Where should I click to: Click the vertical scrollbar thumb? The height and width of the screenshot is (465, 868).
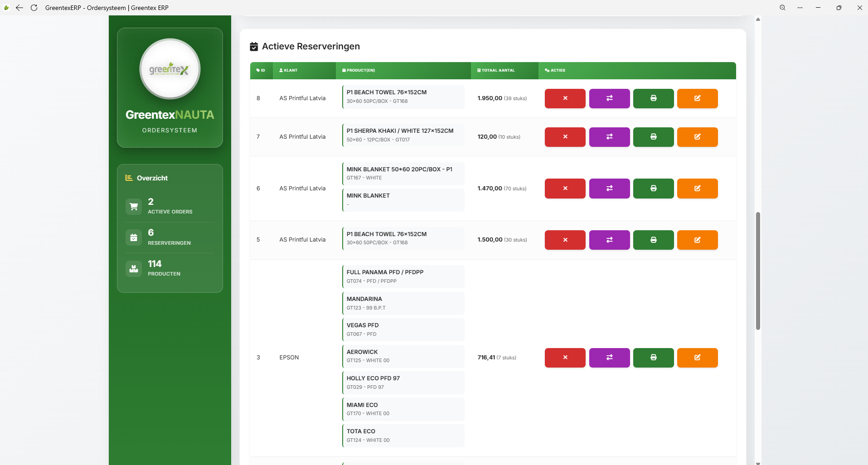[758, 271]
